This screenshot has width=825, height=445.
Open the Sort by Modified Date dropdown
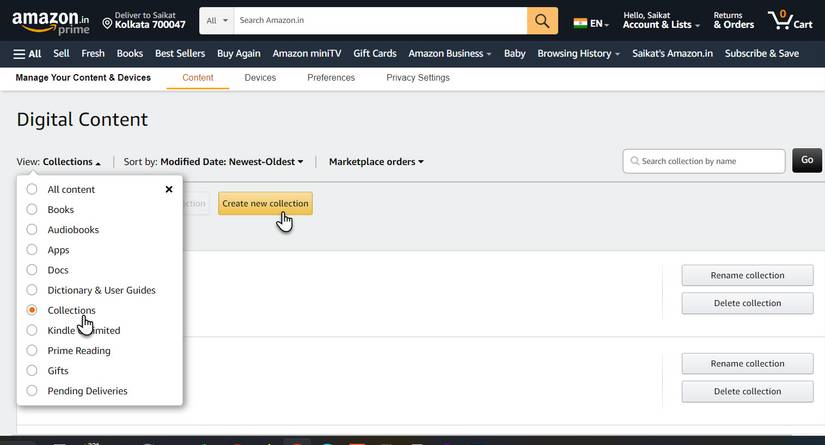[214, 162]
